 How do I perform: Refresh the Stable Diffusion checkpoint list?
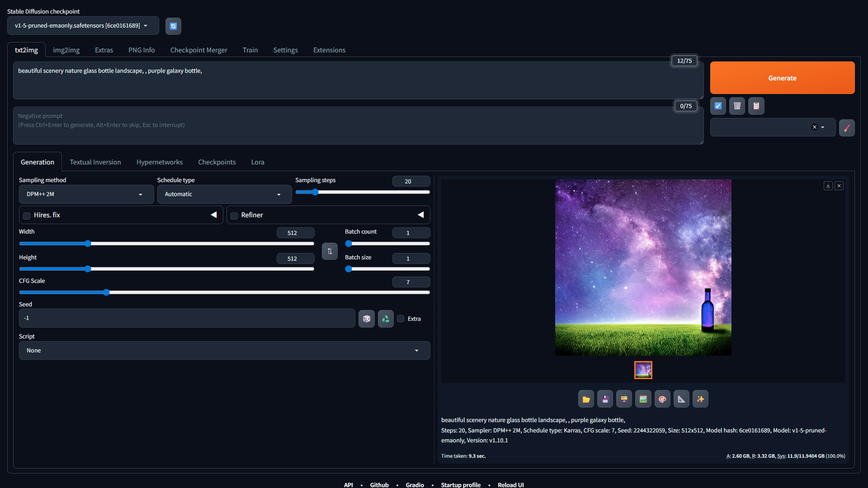coord(173,26)
